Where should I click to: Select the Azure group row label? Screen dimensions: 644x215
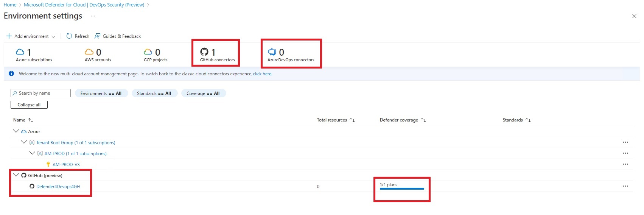[x=34, y=132]
